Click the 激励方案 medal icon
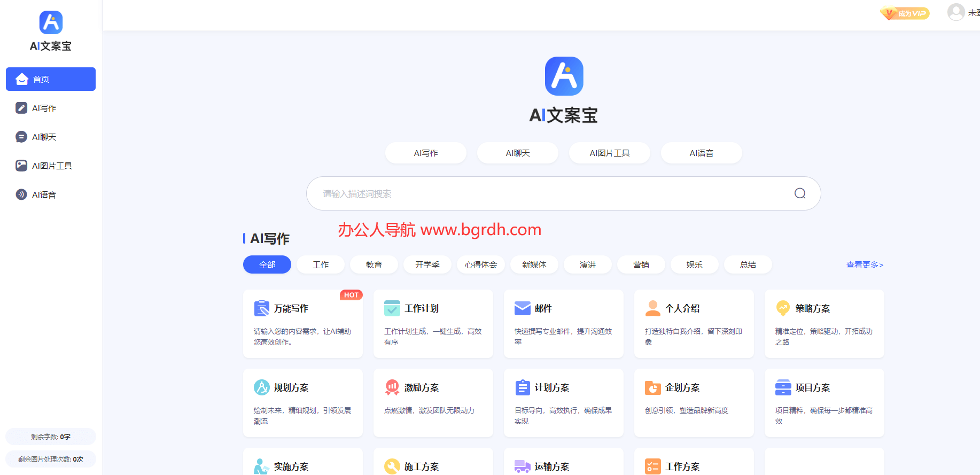 tap(392, 387)
